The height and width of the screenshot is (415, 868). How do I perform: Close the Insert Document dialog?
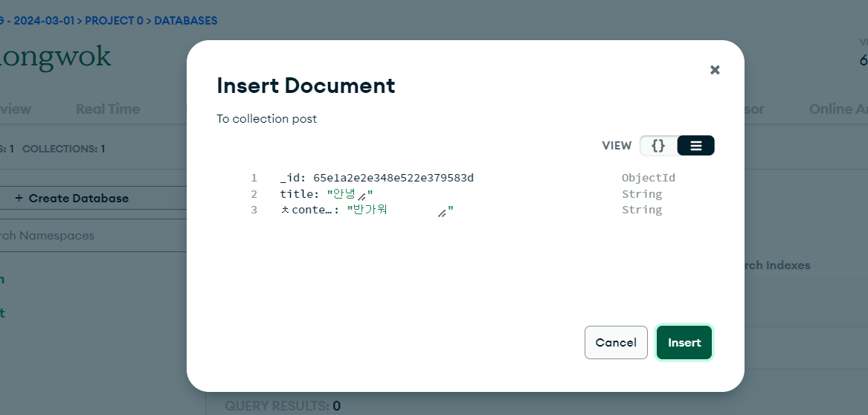click(x=715, y=70)
